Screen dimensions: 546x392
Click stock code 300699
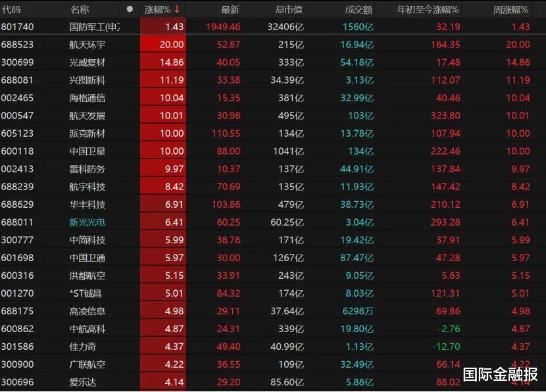click(x=18, y=62)
